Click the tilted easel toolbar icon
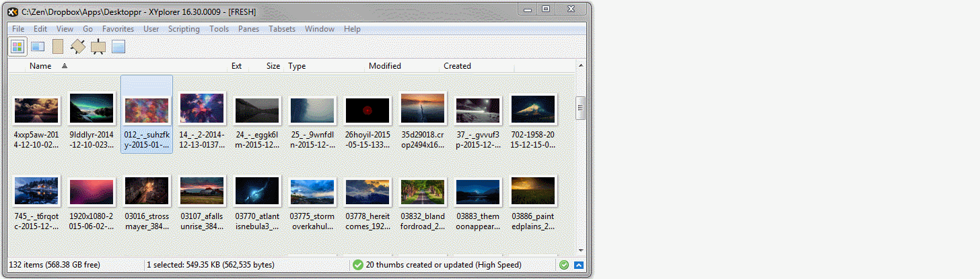 click(78, 46)
